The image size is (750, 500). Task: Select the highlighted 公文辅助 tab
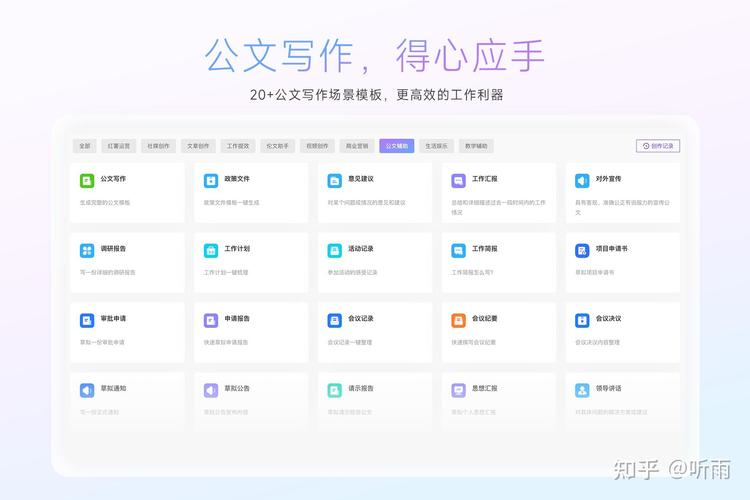coord(397,146)
